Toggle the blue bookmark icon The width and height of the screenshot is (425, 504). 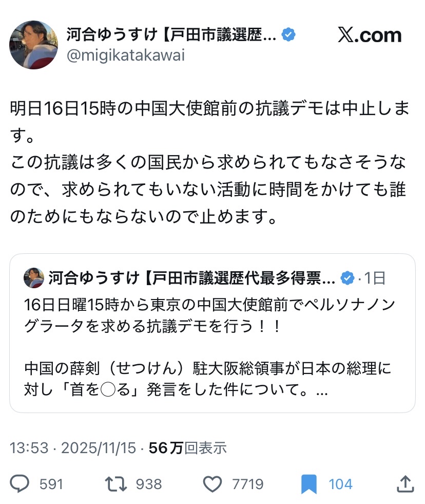tap(309, 483)
